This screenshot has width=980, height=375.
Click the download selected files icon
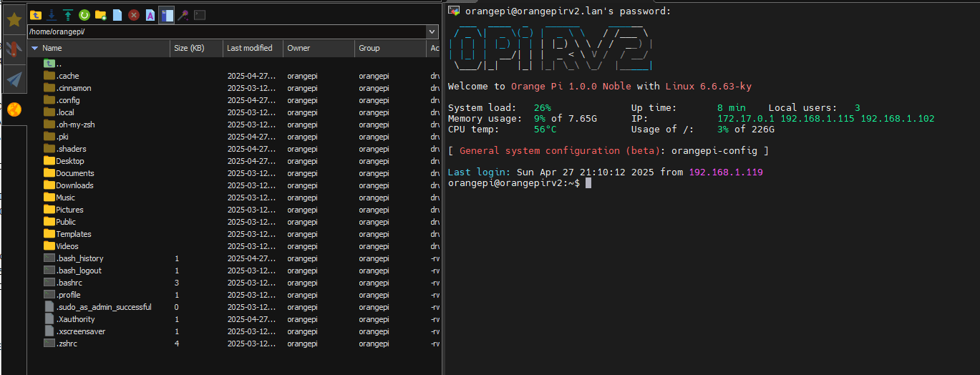click(52, 14)
